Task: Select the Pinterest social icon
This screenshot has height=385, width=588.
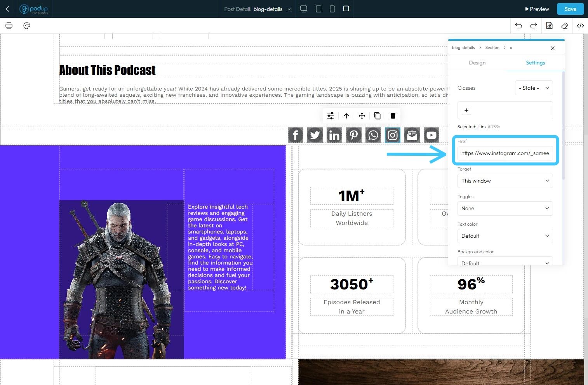Action: pos(354,135)
